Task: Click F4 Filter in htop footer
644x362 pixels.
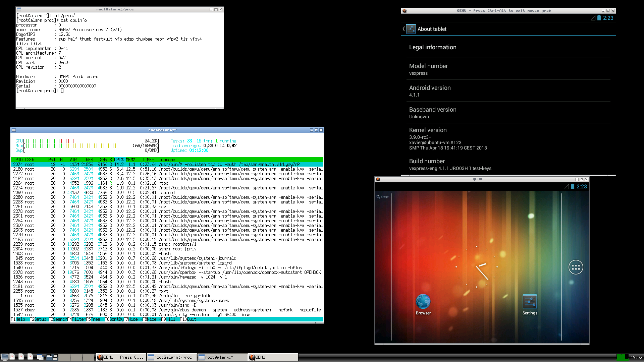Action: point(77,319)
